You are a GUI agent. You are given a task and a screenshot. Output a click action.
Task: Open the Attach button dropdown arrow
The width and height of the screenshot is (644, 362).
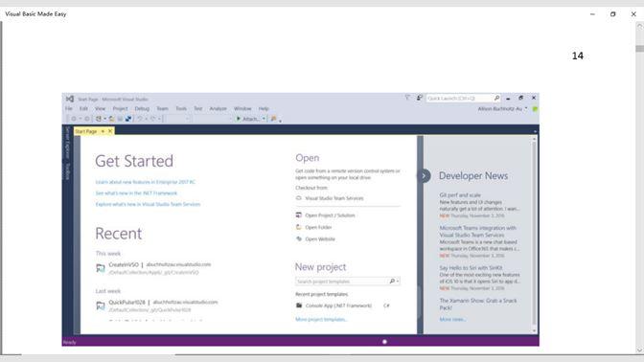[264, 119]
